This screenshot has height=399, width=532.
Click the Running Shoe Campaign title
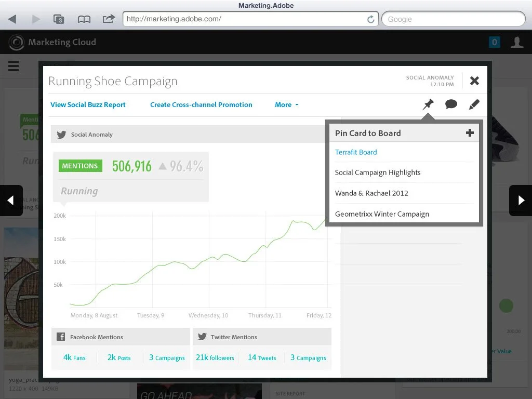[x=113, y=82]
